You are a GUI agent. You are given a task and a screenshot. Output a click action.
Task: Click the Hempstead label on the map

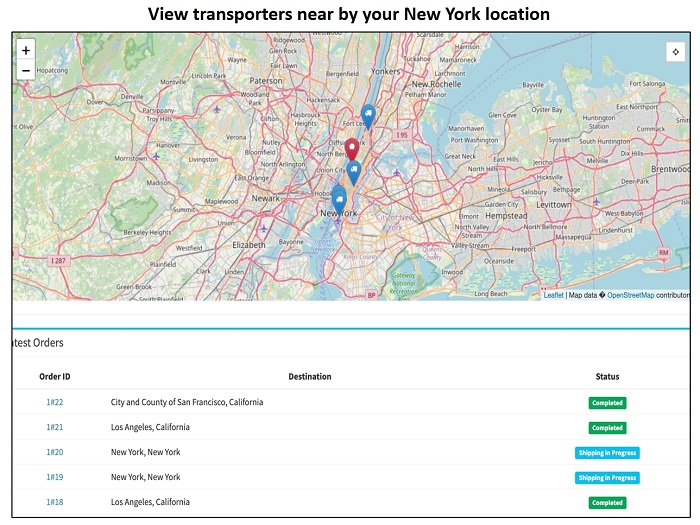coord(506,216)
